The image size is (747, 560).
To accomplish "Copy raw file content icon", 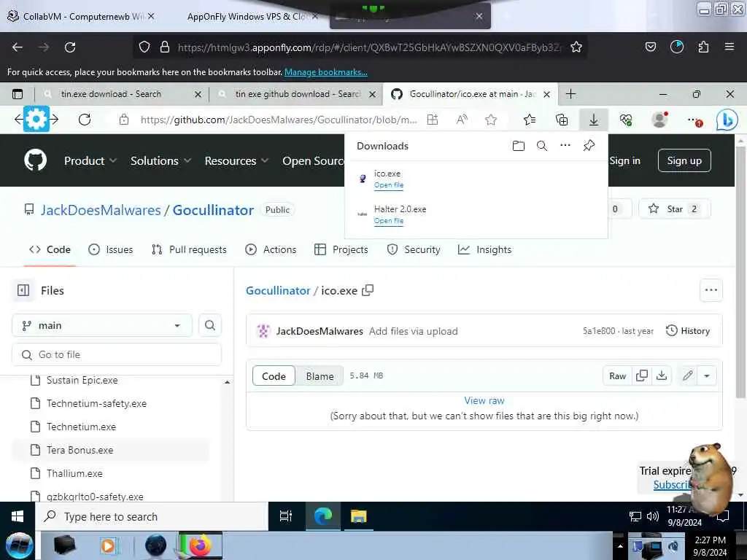I will [642, 376].
